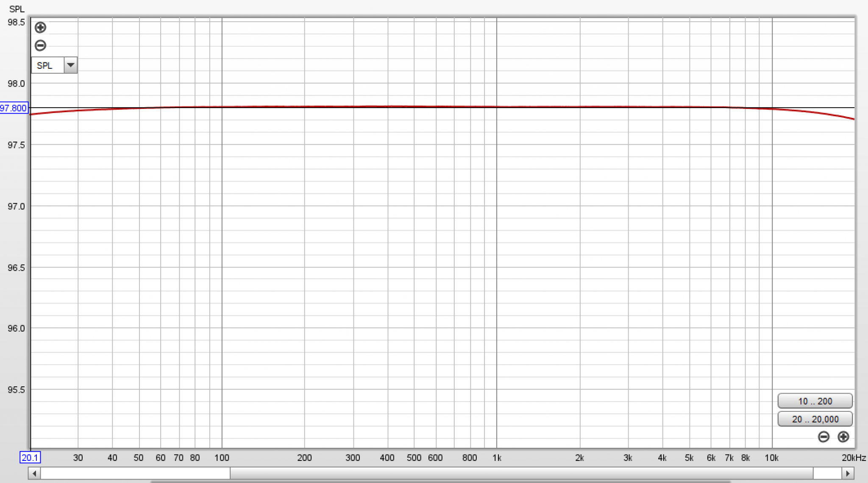The width and height of the screenshot is (868, 483).
Task: Click the 98.0 SPL axis label
Action: (16, 84)
